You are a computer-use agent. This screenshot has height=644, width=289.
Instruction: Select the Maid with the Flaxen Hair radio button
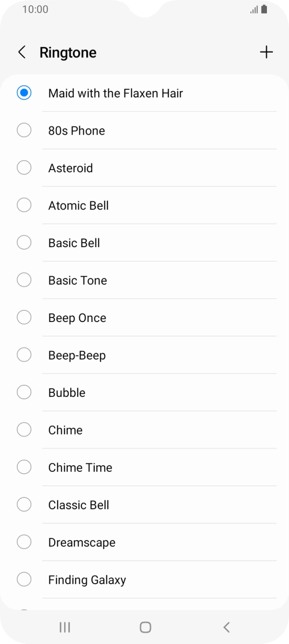(x=24, y=92)
